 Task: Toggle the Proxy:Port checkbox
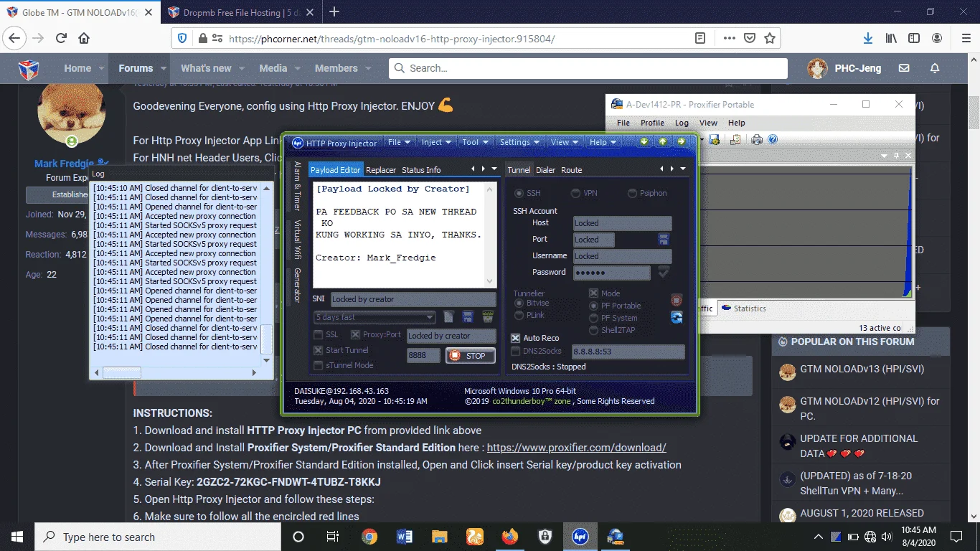355,335
